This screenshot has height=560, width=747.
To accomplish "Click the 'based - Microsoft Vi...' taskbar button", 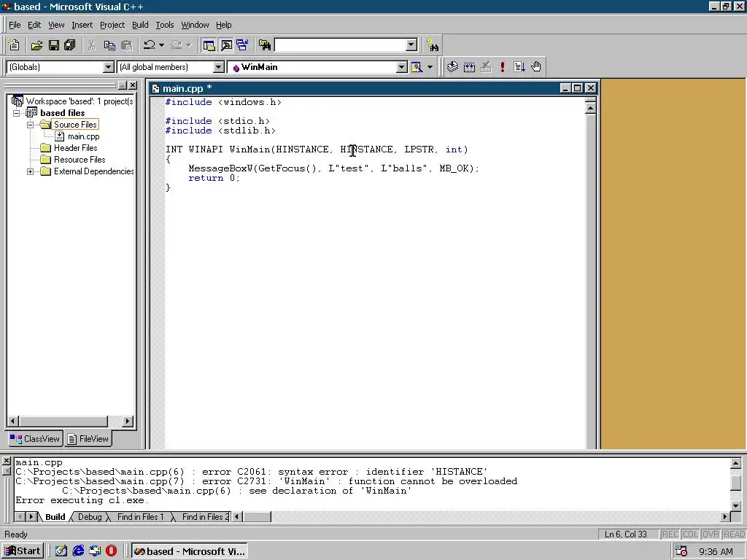I will 190,551.
